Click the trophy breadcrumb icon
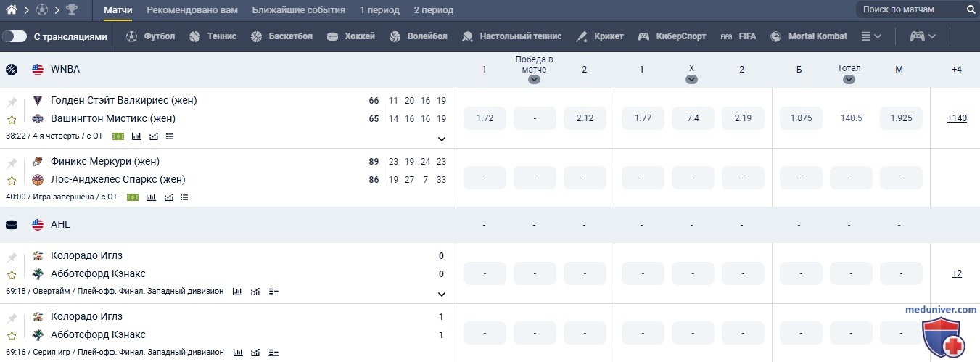 pyautogui.click(x=72, y=10)
